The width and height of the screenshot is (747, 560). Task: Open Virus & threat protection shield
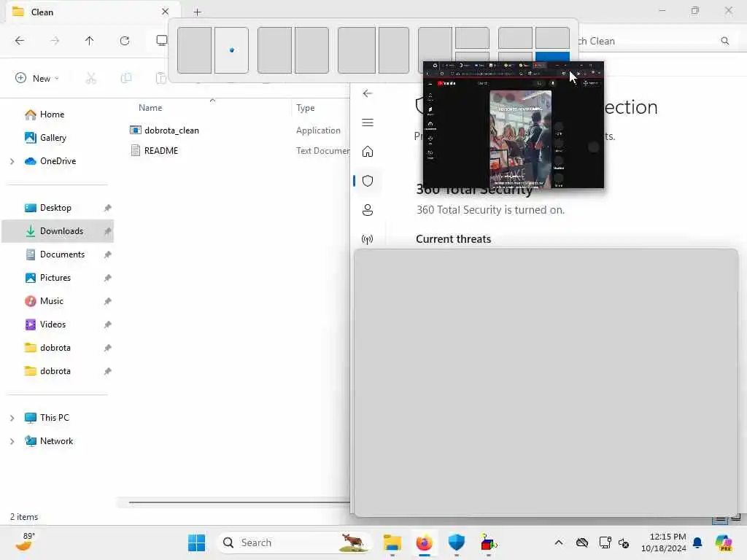[x=368, y=181]
